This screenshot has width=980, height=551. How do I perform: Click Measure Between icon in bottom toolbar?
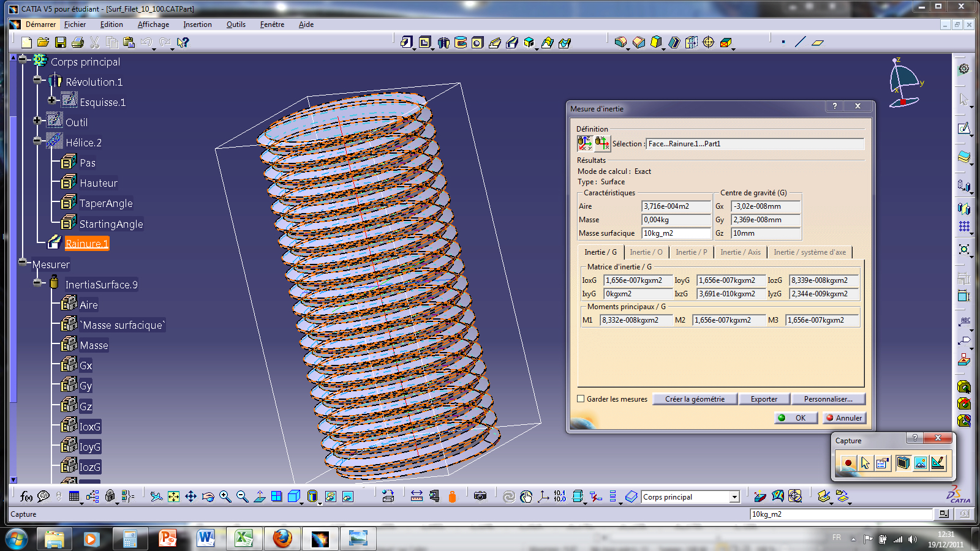point(417,497)
